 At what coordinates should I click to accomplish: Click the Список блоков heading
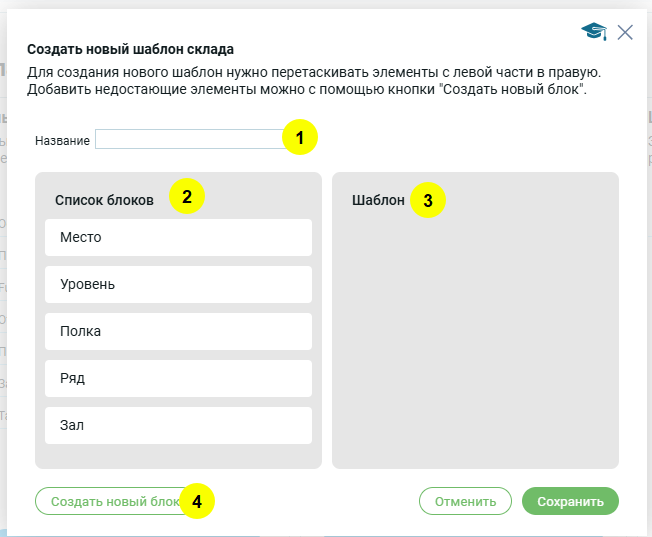104,200
